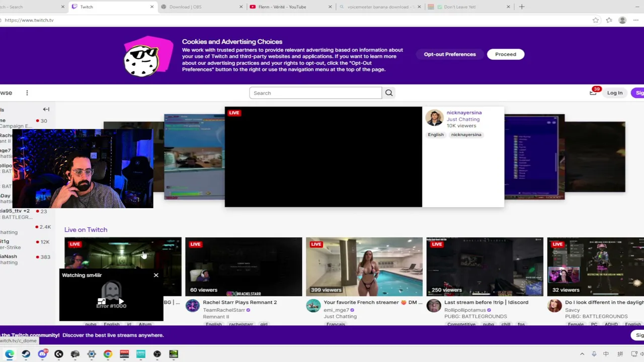Click the Savcy channel avatar
This screenshot has width=644, height=362.
554,306
